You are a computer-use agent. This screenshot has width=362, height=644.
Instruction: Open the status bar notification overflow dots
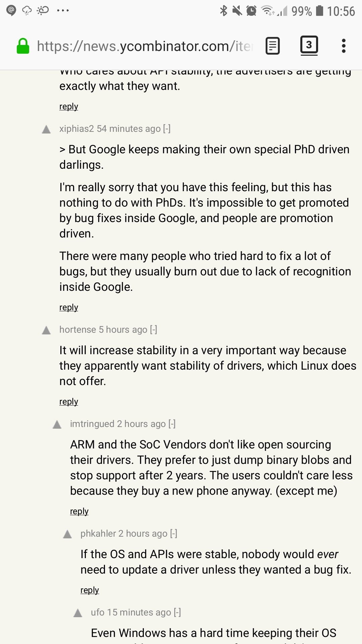[x=63, y=11]
